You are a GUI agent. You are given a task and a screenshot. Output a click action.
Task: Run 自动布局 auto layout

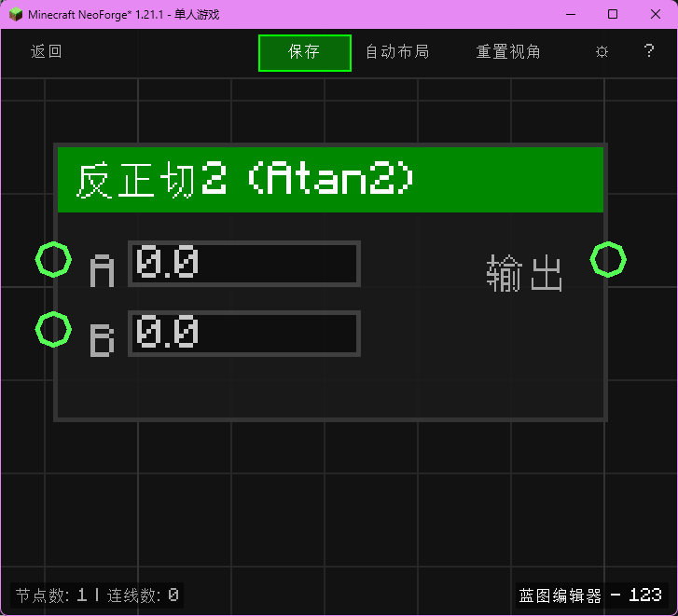tap(397, 52)
